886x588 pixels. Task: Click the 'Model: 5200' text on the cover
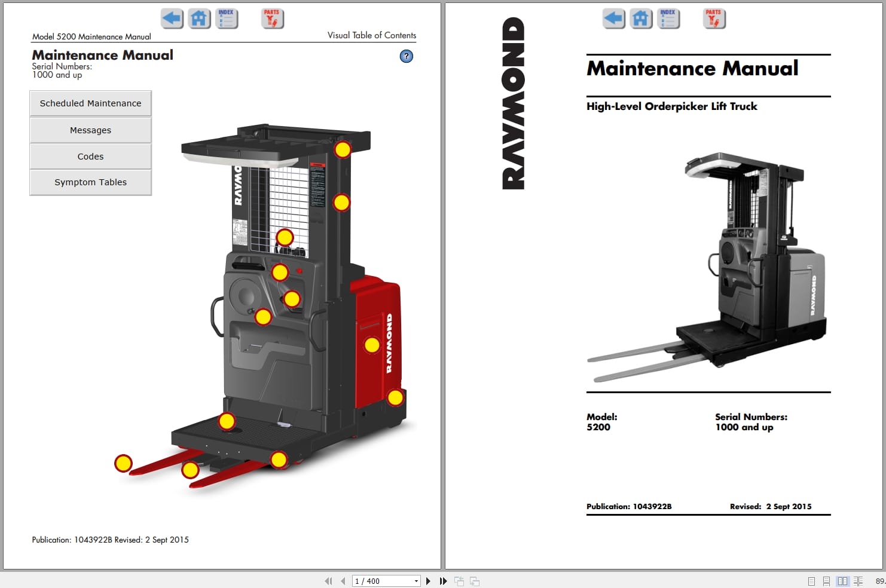(x=601, y=422)
